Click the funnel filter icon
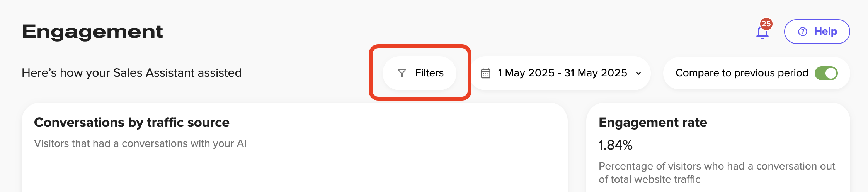The height and width of the screenshot is (192, 868). pyautogui.click(x=402, y=73)
